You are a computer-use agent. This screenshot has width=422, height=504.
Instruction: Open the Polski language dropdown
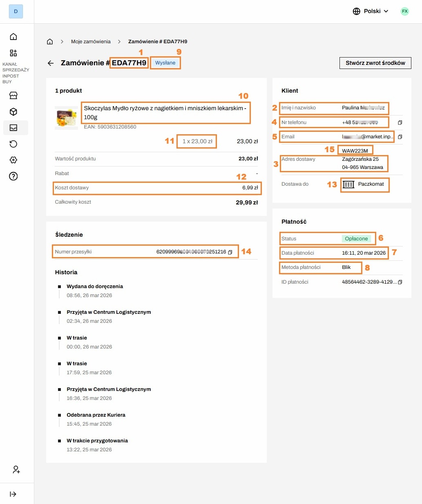371,11
